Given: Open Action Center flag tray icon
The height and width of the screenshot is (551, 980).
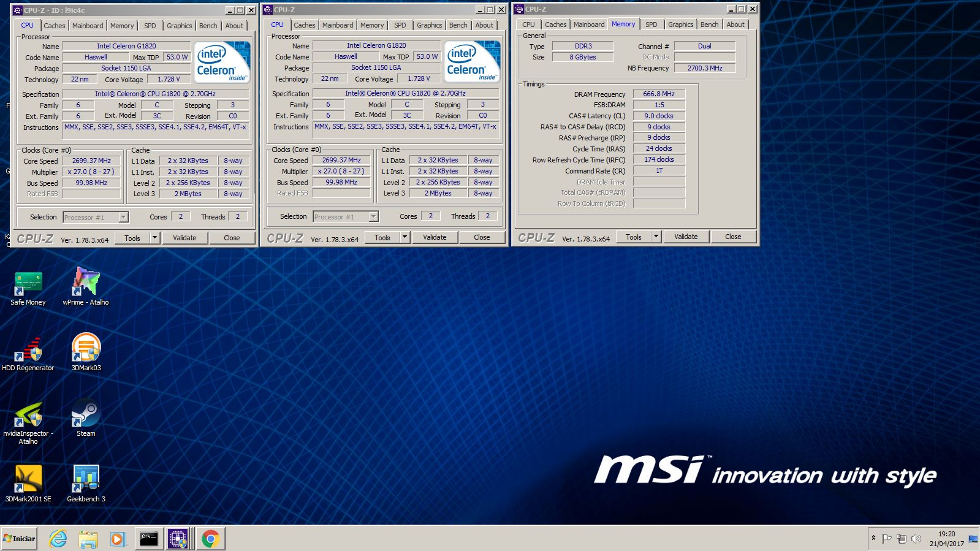Looking at the screenshot, I should click(x=886, y=539).
